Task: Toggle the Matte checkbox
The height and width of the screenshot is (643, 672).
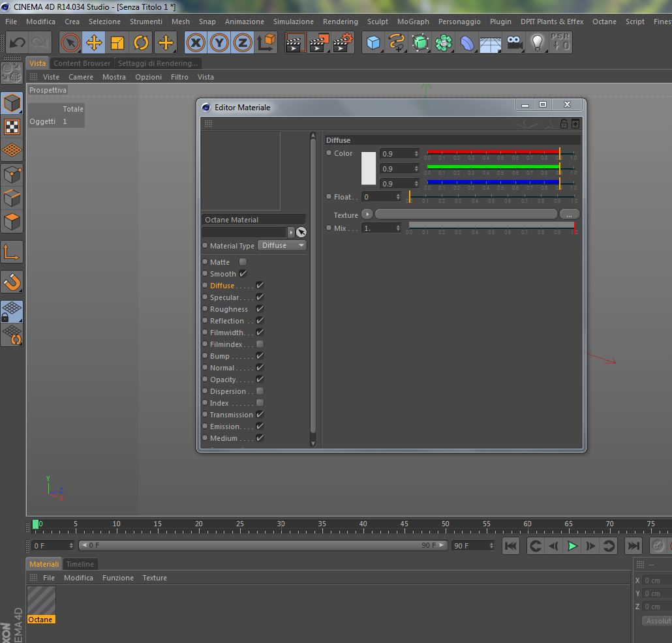Action: pos(243,262)
